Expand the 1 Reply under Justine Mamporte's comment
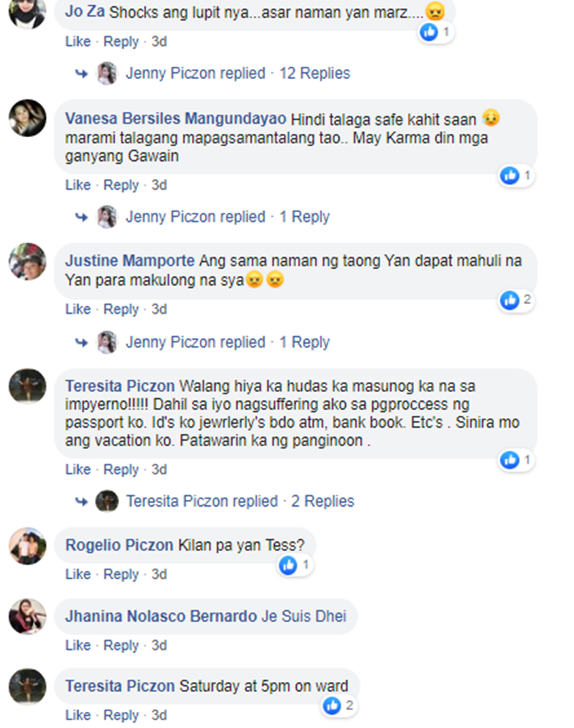The width and height of the screenshot is (574, 728). point(305,342)
